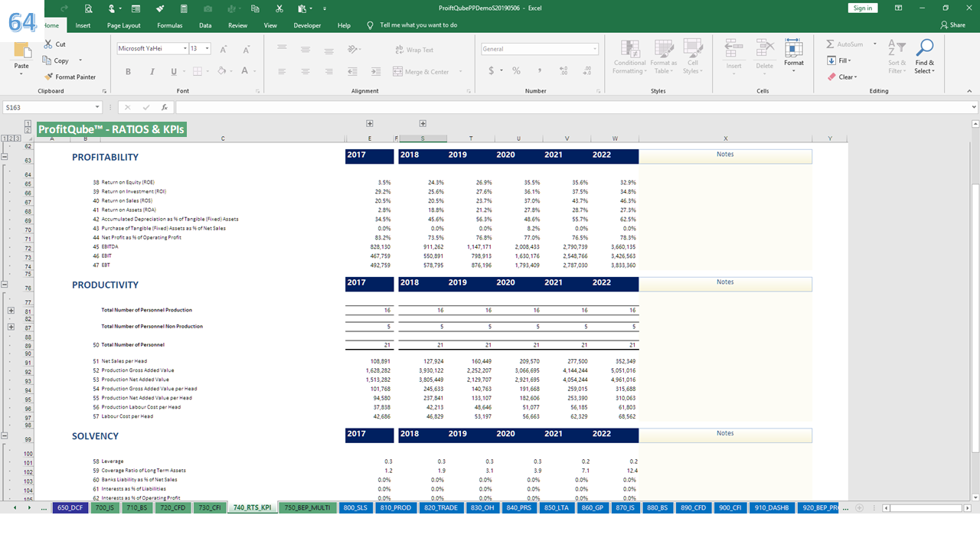Image resolution: width=980 pixels, height=551 pixels.
Task: Collapse the PRODUCTIVITY row group
Action: tap(5, 284)
